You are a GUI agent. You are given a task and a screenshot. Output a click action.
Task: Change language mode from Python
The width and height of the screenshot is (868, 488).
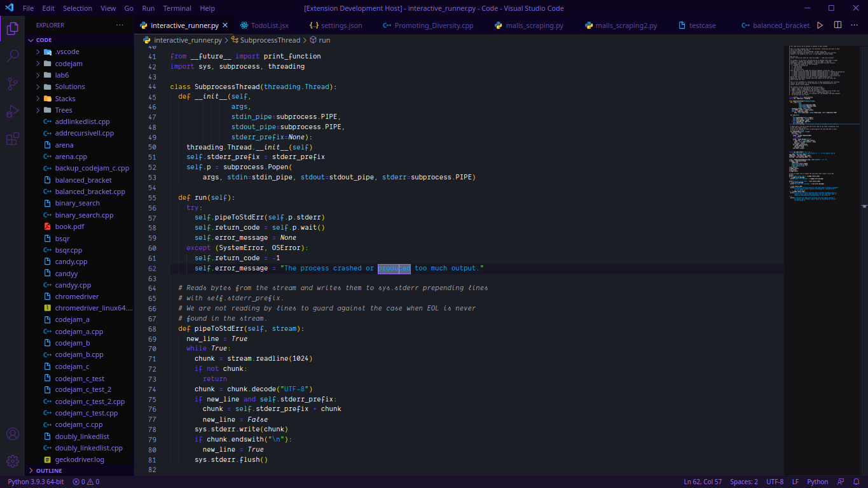point(818,482)
